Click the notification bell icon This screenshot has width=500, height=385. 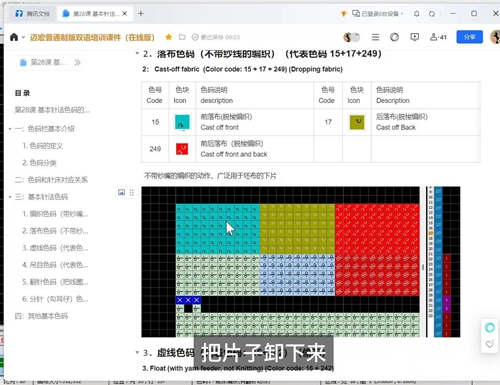tap(417, 14)
